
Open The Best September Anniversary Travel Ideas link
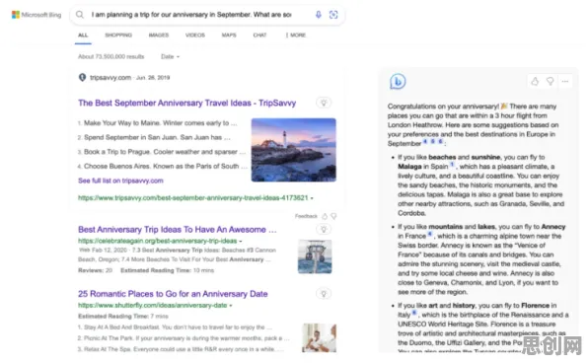(187, 104)
